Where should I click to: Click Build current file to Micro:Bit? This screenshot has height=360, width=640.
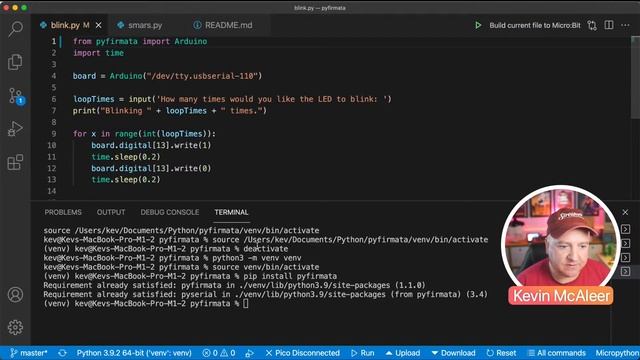click(535, 25)
